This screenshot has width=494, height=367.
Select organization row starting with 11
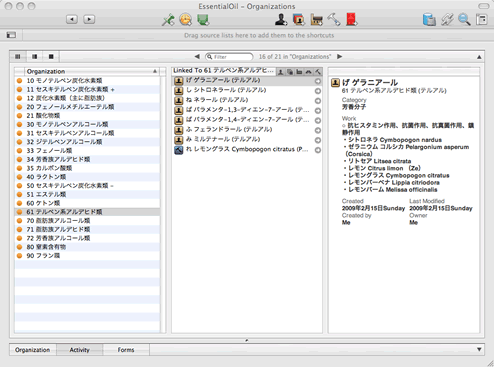coord(87,89)
